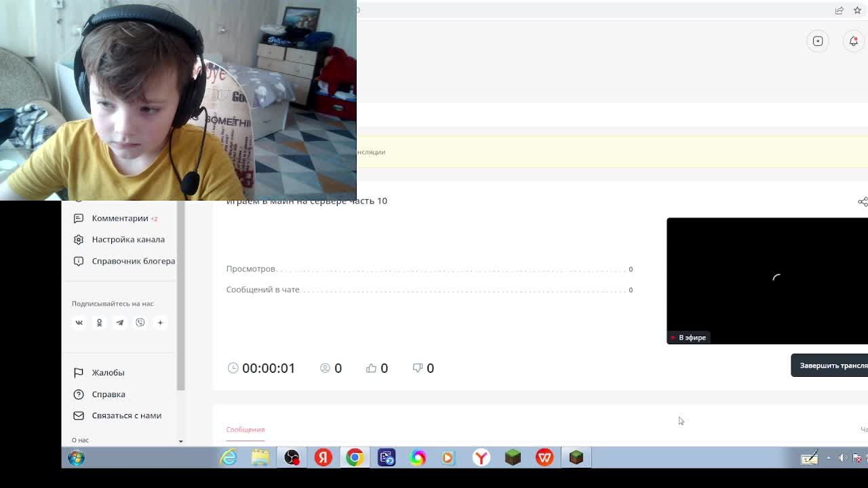The width and height of the screenshot is (868, 488).
Task: Open Internet Explorer in the taskbar
Action: pos(229,457)
